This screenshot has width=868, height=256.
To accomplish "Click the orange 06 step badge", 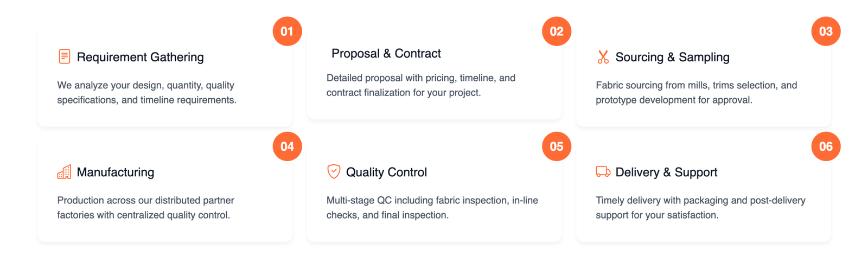I will 826,146.
